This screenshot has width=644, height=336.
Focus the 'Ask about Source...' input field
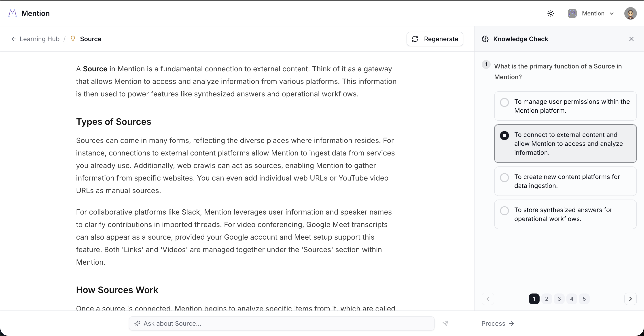point(282,323)
